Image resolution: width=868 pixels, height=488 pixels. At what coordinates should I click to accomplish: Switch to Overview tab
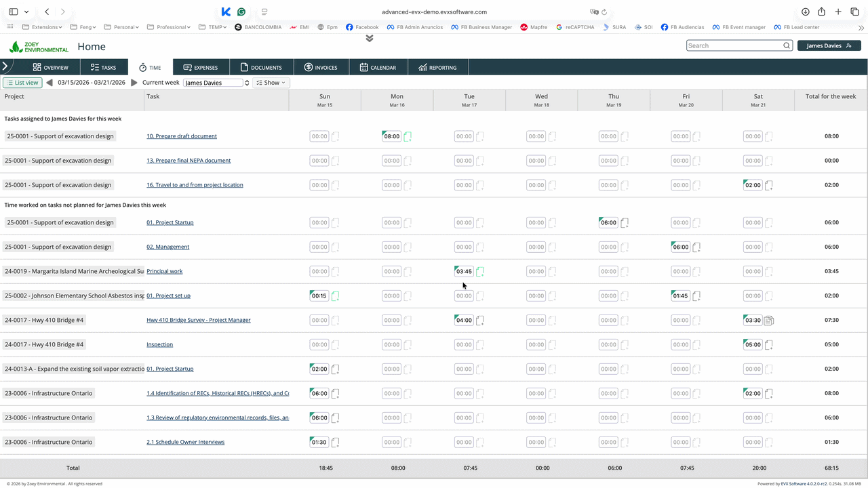click(50, 68)
